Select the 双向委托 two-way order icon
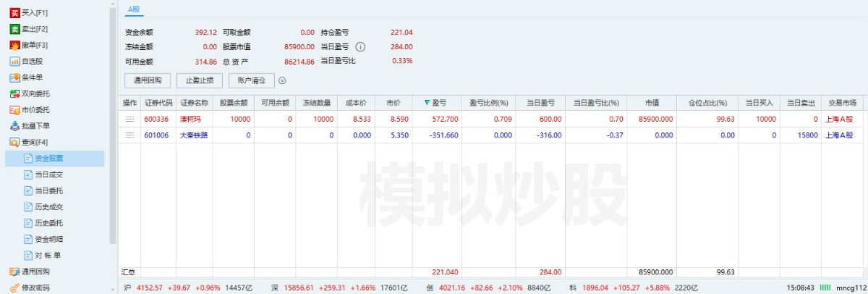868x294 pixels. (14, 93)
